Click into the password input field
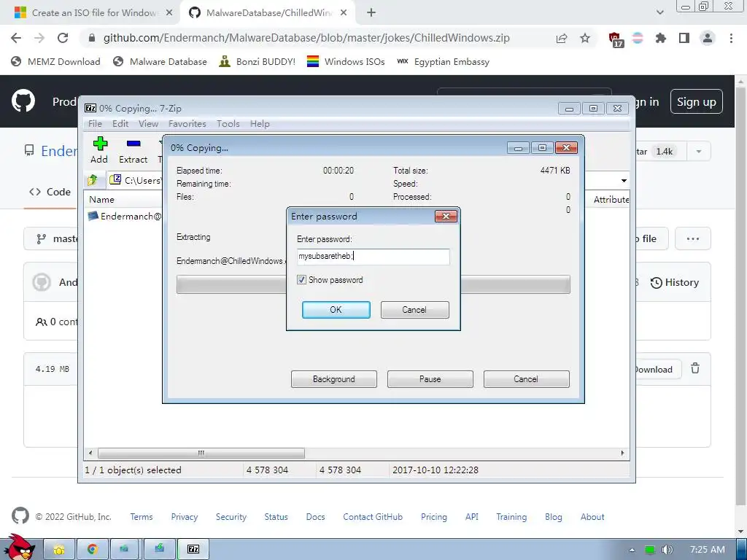 point(373,256)
